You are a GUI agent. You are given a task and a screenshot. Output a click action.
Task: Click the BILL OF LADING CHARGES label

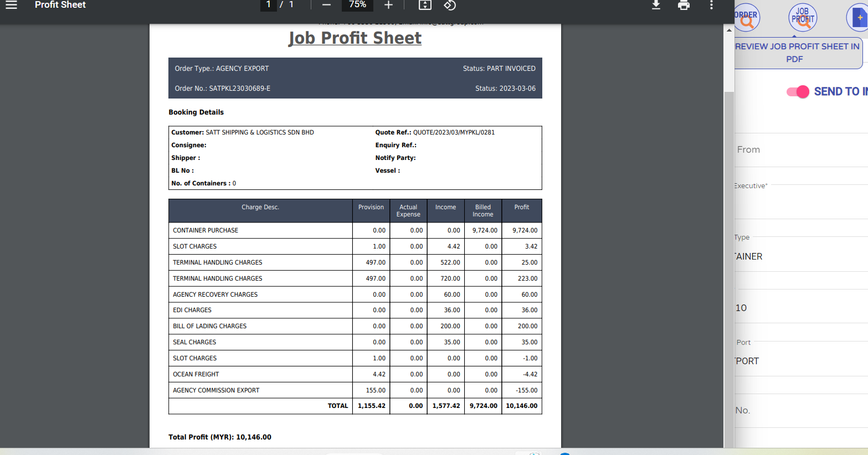(209, 326)
